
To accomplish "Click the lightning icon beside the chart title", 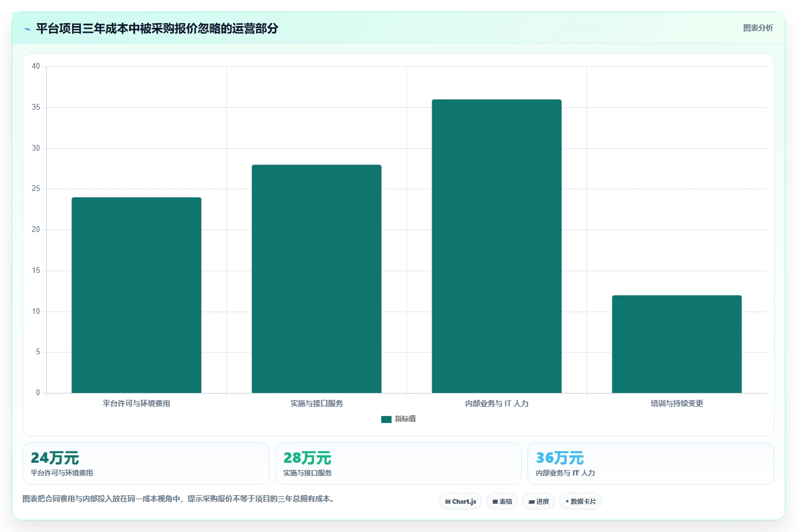I will tap(27, 29).
